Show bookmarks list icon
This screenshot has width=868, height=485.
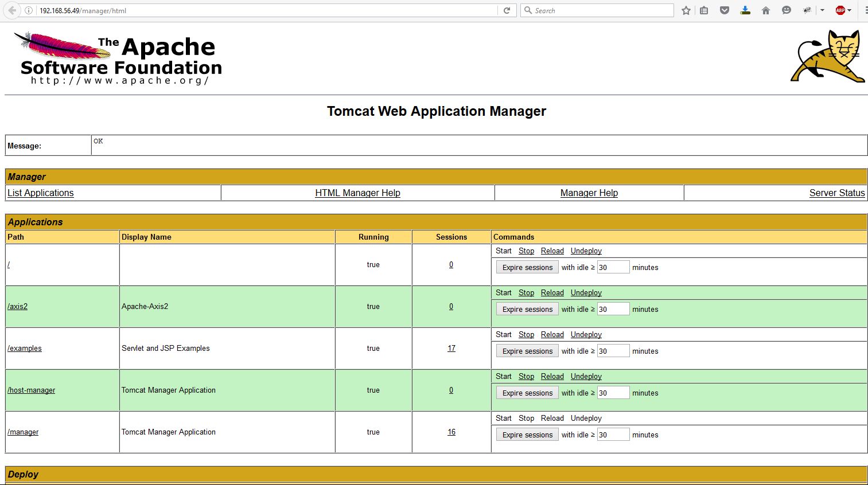pyautogui.click(x=704, y=10)
